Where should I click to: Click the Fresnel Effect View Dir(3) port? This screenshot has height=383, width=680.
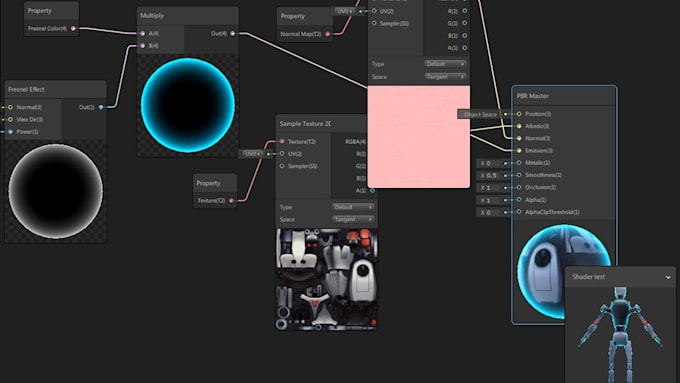pos(10,119)
